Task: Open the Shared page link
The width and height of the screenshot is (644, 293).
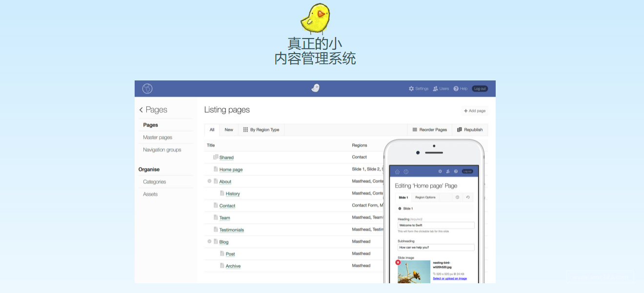Action: (x=226, y=157)
